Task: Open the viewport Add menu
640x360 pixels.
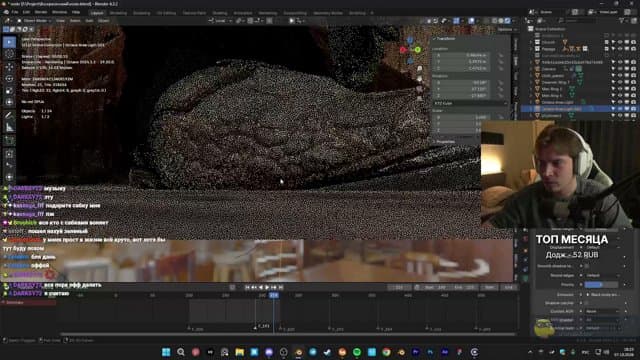Action: click(x=89, y=20)
